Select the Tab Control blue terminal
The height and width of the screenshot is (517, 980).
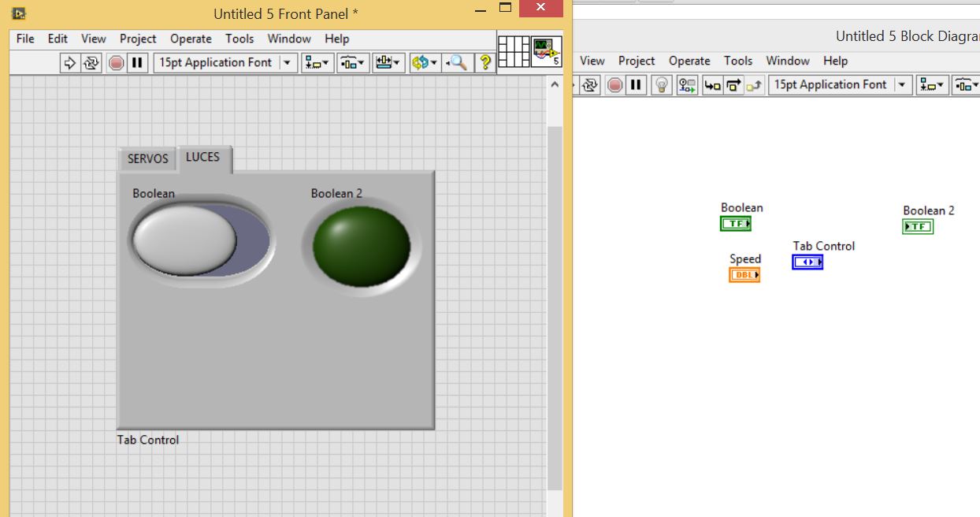pyautogui.click(x=807, y=262)
